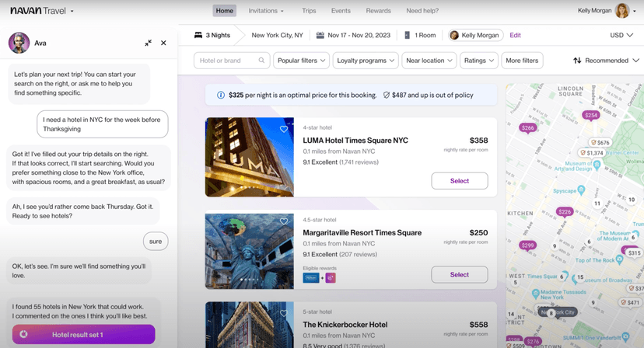Click the New York City, NY destination
The width and height of the screenshot is (644, 348).
[x=277, y=35]
